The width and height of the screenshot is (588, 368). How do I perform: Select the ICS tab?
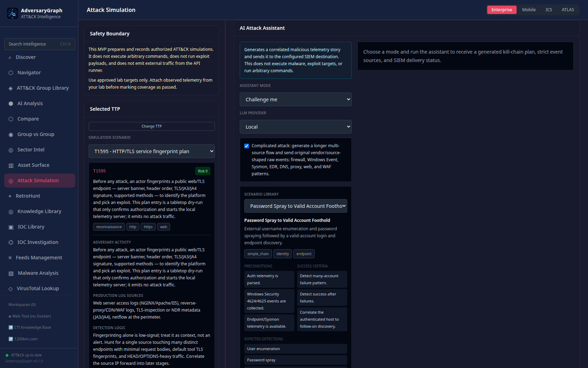pos(549,10)
